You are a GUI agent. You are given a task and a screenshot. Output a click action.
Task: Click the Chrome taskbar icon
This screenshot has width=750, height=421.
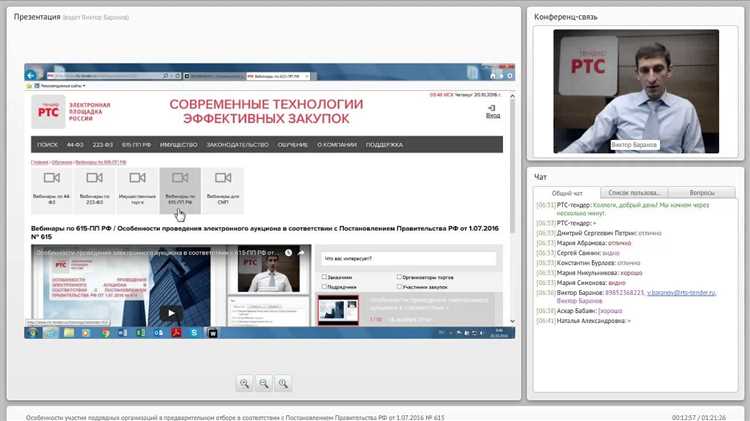tap(105, 332)
